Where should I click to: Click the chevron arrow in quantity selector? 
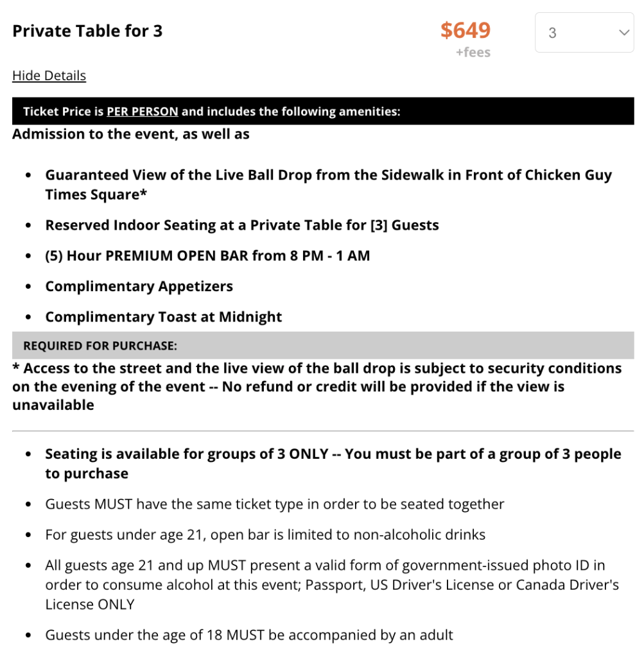pyautogui.click(x=624, y=33)
